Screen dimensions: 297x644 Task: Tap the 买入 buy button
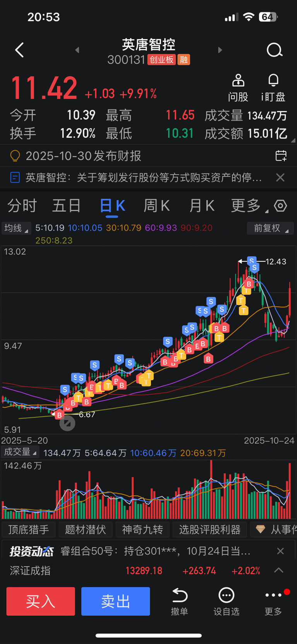coord(41,601)
